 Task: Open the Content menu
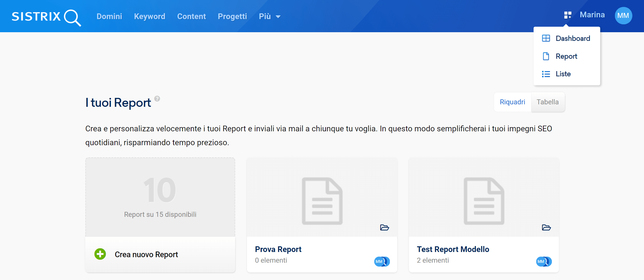click(x=191, y=16)
